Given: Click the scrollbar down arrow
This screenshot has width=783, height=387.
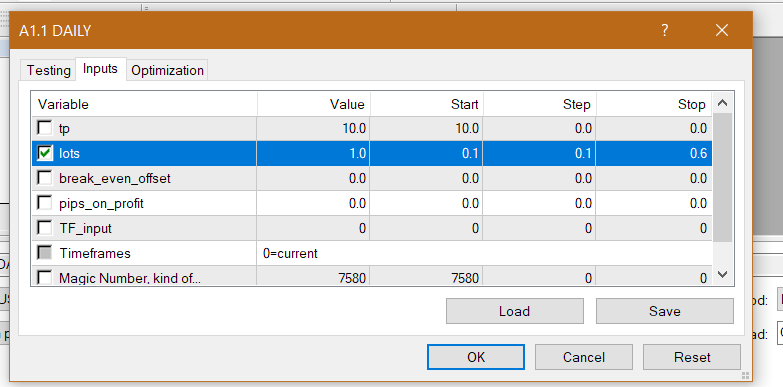Looking at the screenshot, I should pos(722,274).
